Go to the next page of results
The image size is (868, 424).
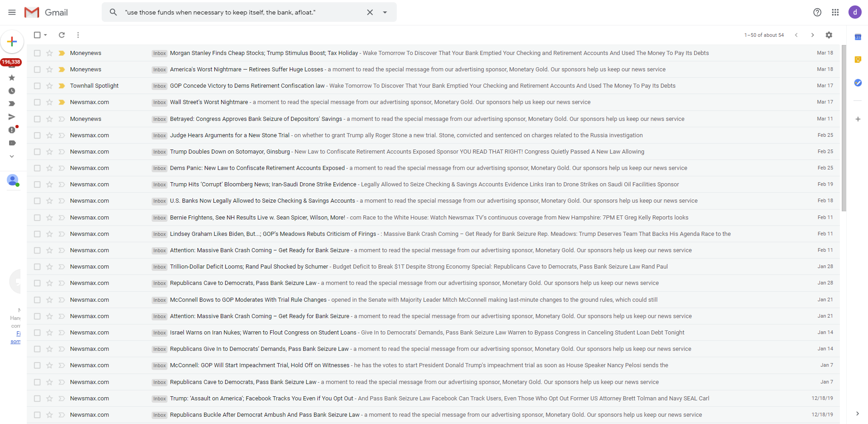coord(812,35)
